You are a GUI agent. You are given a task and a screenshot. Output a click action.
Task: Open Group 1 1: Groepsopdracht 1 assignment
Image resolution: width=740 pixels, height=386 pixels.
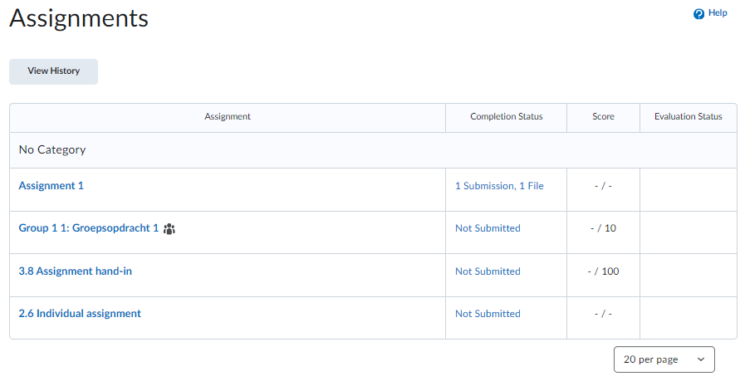coord(88,228)
